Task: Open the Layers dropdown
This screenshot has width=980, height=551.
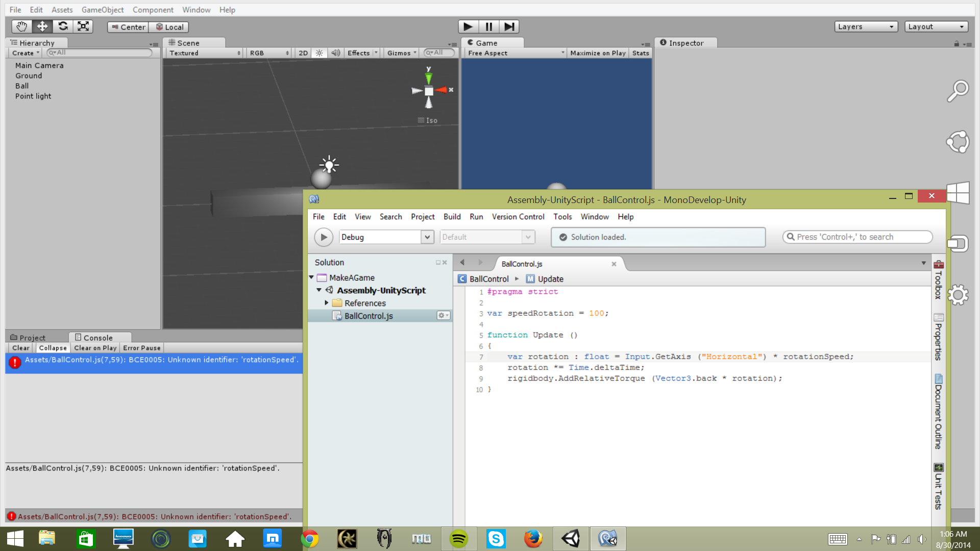Action: 866,26
